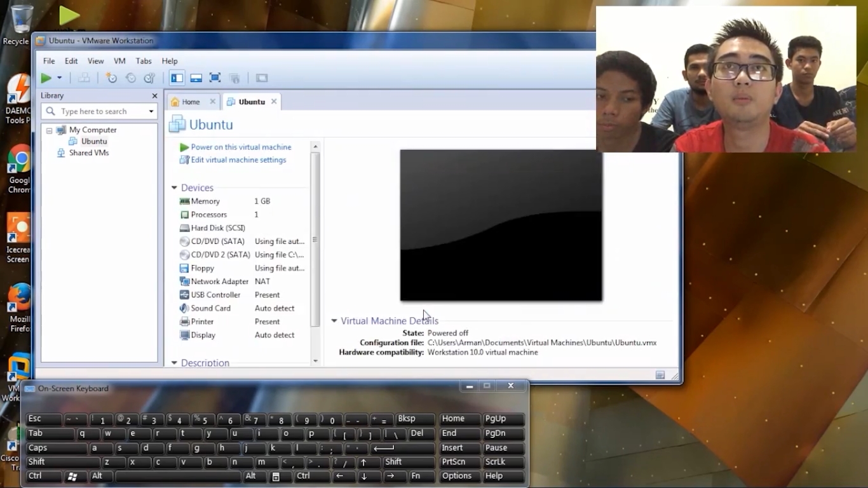Select the Network Adapter device icon

coord(184,281)
